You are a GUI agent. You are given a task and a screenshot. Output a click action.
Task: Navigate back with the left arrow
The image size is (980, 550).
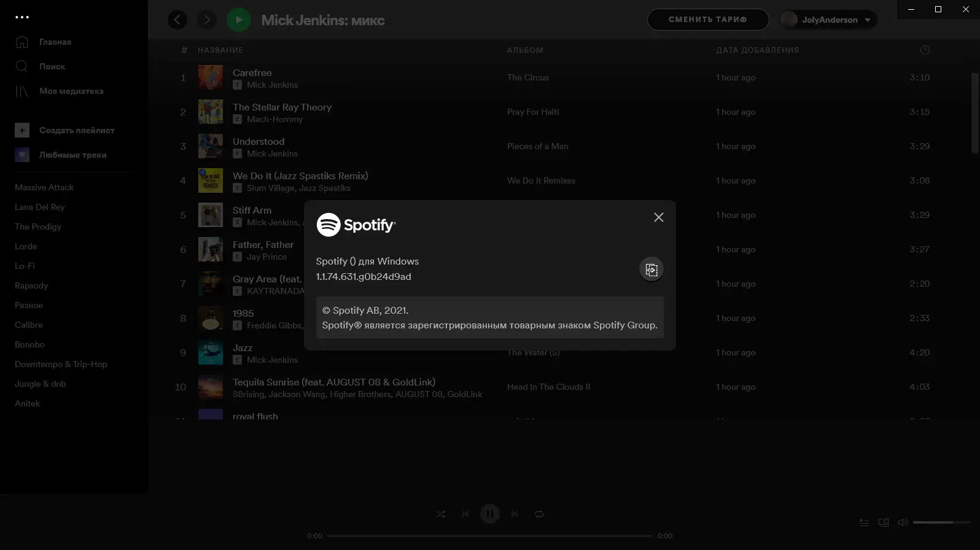click(177, 20)
